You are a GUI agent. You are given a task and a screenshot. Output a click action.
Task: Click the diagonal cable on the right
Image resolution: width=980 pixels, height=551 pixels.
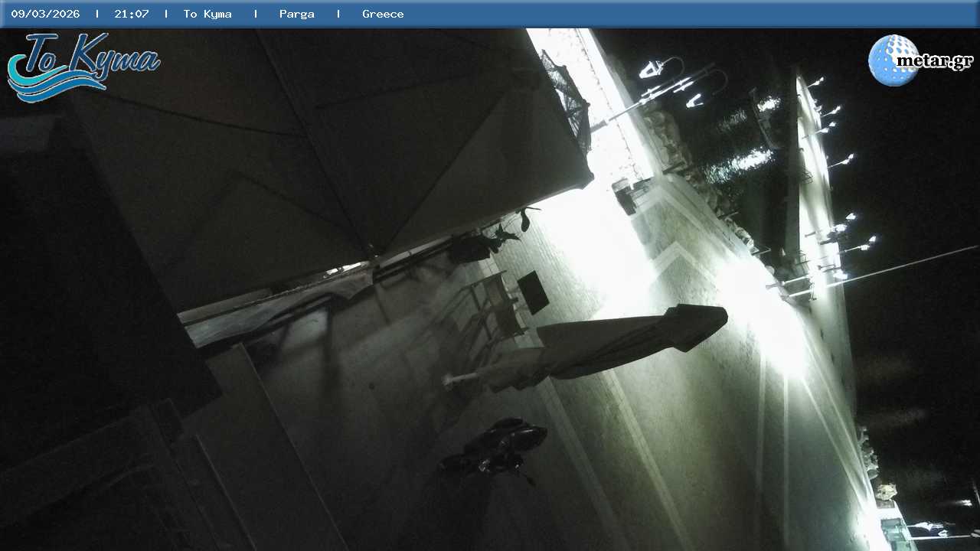point(903,266)
